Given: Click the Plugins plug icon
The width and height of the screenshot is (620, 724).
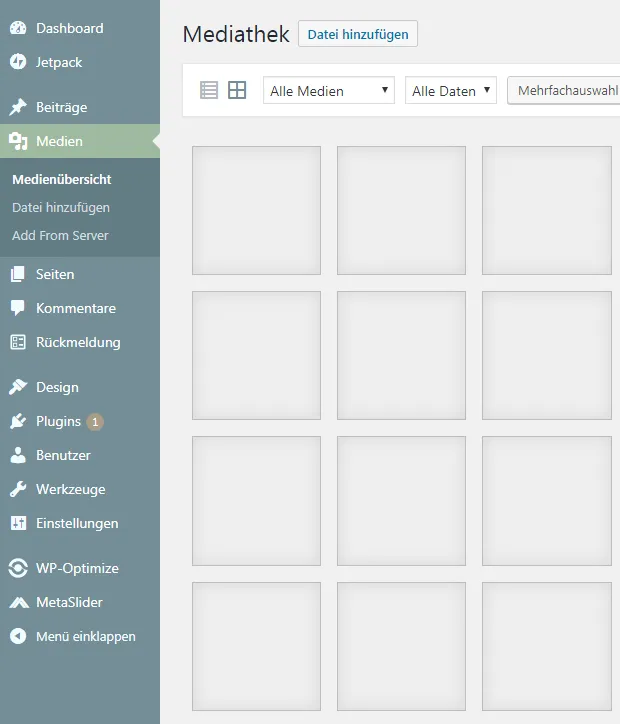Looking at the screenshot, I should pyautogui.click(x=18, y=421).
